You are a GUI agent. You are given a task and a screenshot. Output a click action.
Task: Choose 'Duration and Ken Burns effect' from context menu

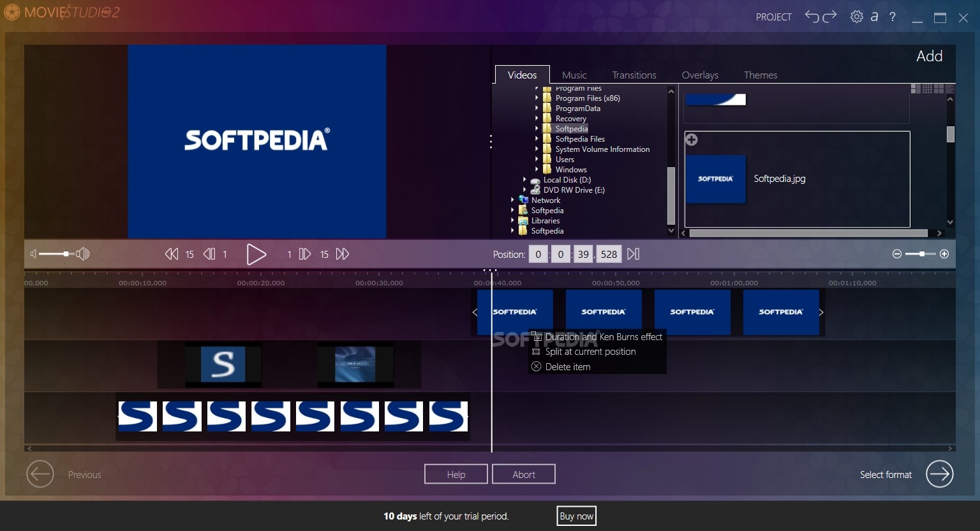(x=598, y=336)
